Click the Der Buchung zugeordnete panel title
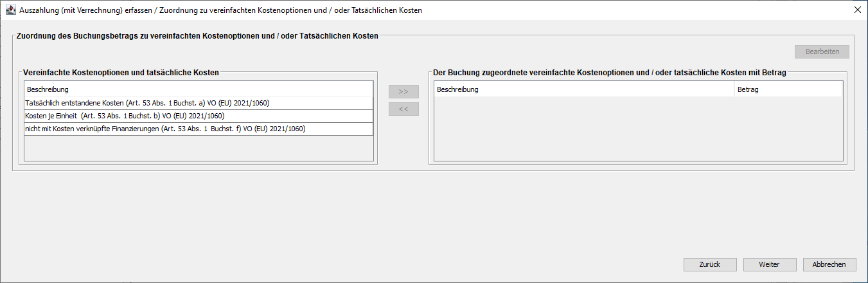Screen dimensions: 868x283 (610, 73)
